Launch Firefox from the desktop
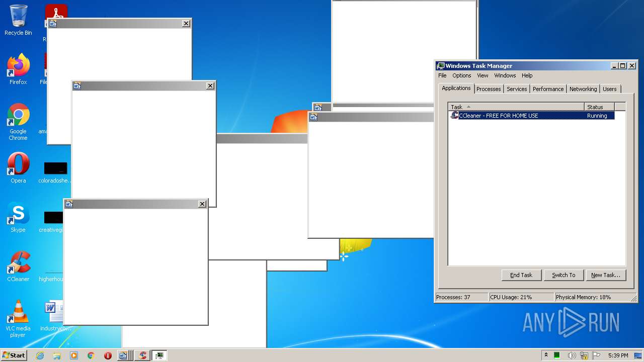Image resolution: width=644 pixels, height=362 pixels. point(18,69)
